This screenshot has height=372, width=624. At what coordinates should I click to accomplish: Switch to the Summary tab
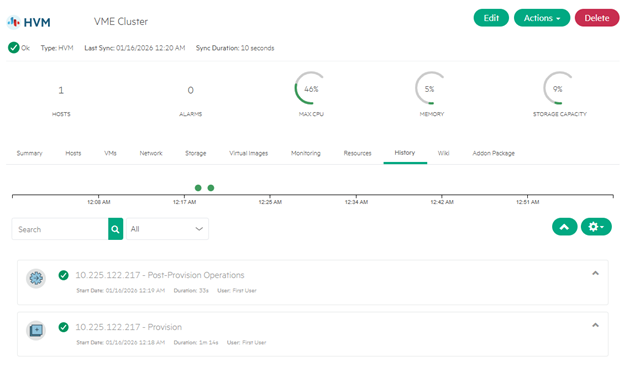coord(29,153)
